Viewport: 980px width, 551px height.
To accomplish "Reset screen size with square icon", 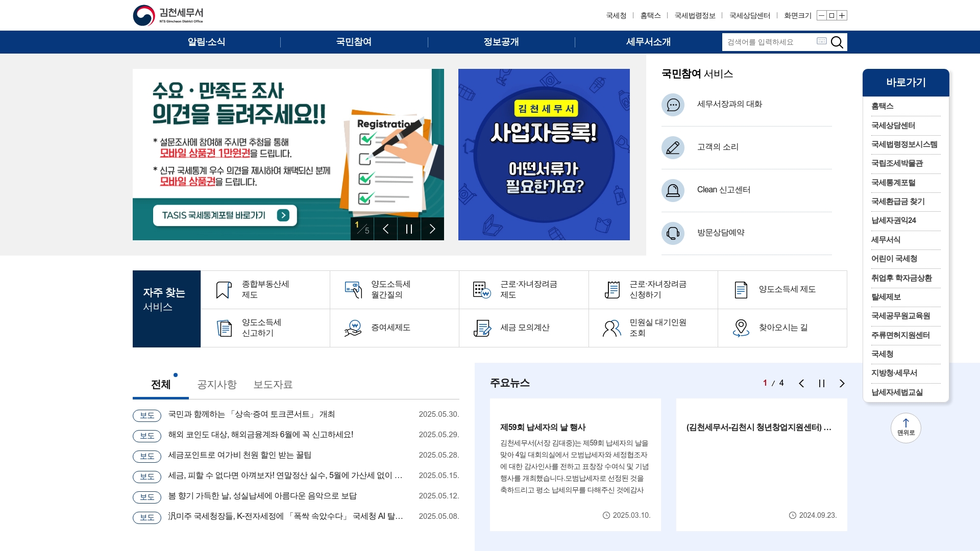I will 831,15.
